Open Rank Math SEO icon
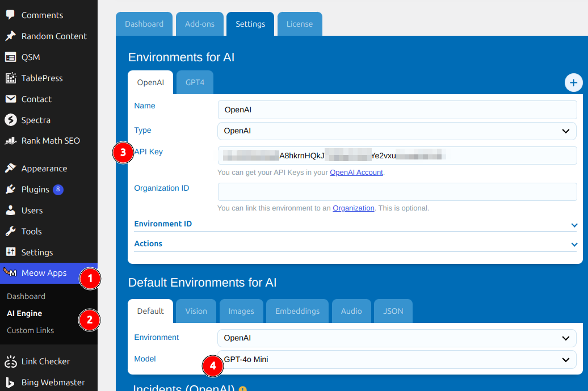This screenshot has width=588, height=391. click(10, 141)
